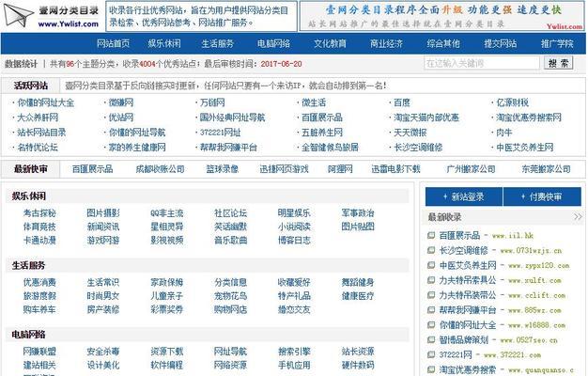
Task: Open the 笑话幽默 category link
Action: [231, 227]
